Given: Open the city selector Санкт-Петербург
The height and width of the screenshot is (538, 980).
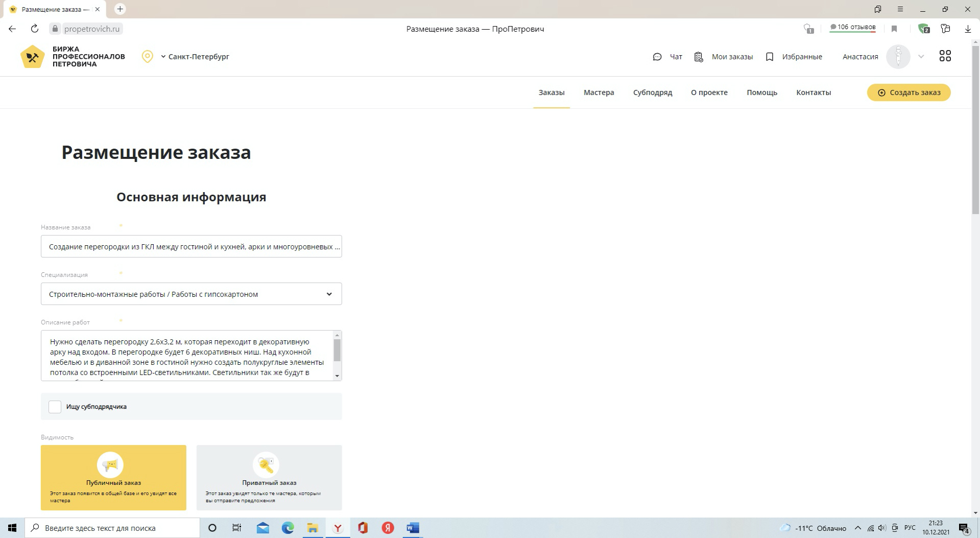Looking at the screenshot, I should tap(195, 57).
